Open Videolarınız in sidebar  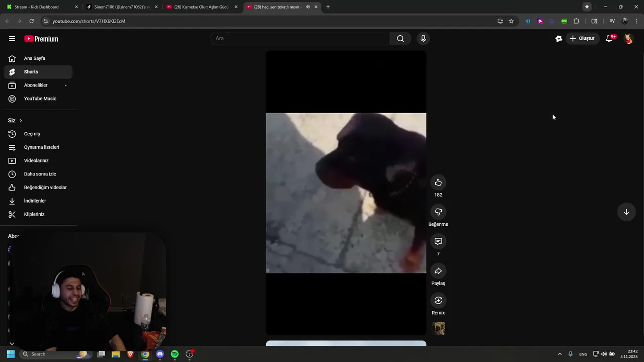pyautogui.click(x=38, y=161)
